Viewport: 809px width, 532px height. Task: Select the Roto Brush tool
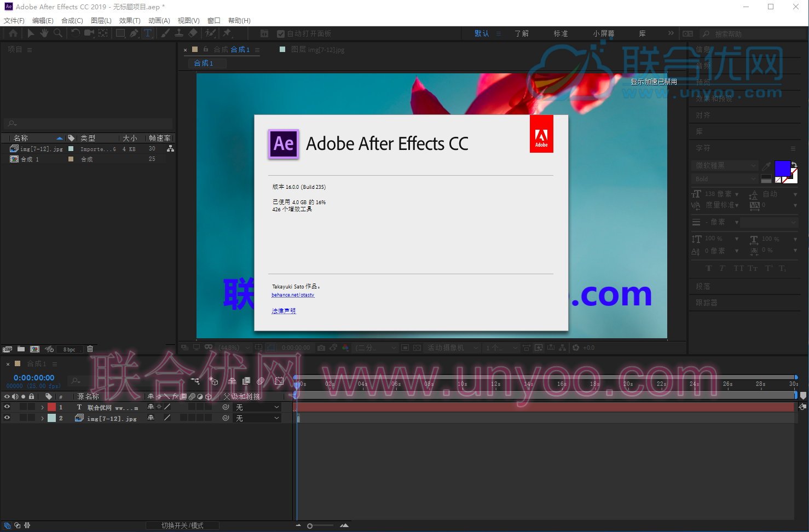click(x=210, y=33)
